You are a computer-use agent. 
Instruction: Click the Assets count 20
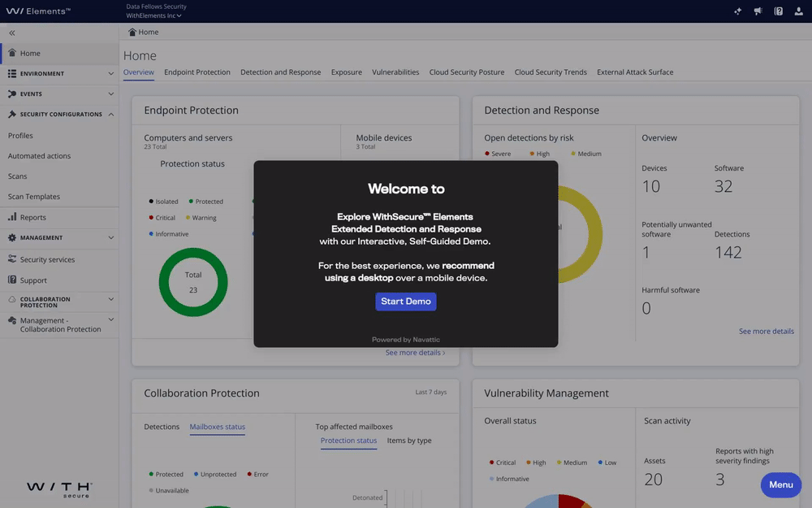coord(654,480)
